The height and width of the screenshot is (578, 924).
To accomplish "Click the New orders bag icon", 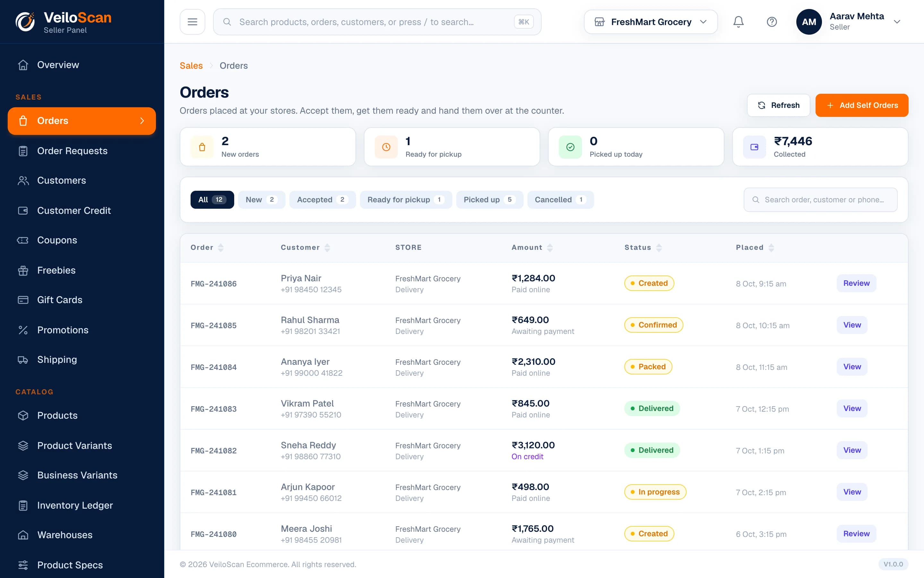I will [x=202, y=147].
